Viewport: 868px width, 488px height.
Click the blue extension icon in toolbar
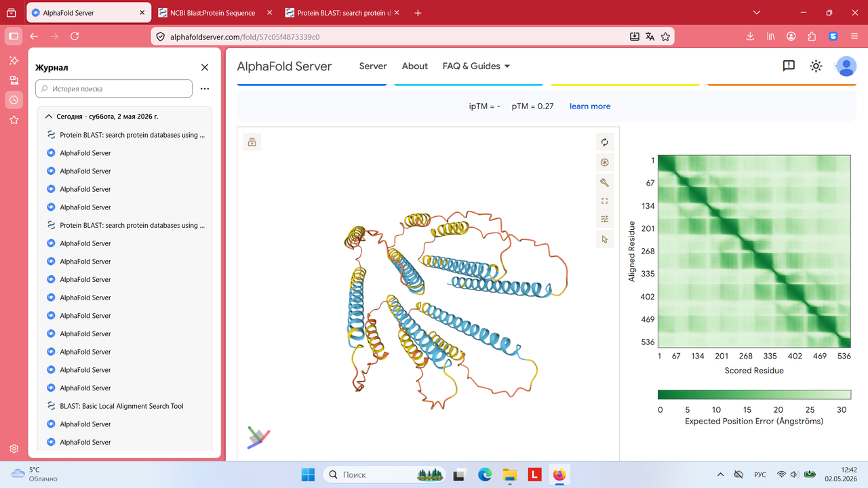pyautogui.click(x=833, y=37)
